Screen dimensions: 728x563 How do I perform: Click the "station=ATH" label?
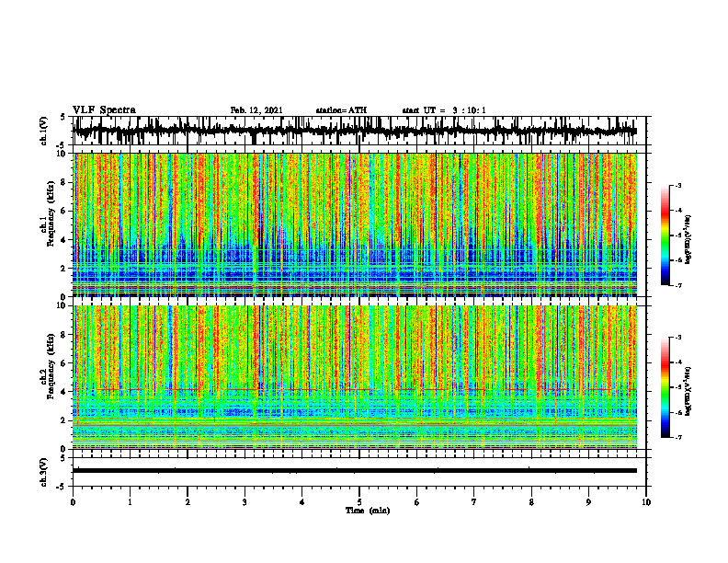click(x=341, y=110)
